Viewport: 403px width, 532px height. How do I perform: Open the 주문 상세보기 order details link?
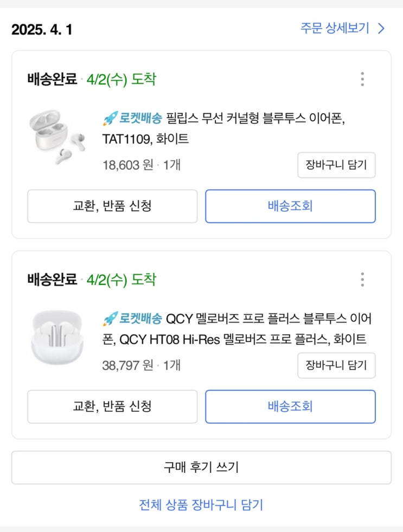tap(335, 28)
